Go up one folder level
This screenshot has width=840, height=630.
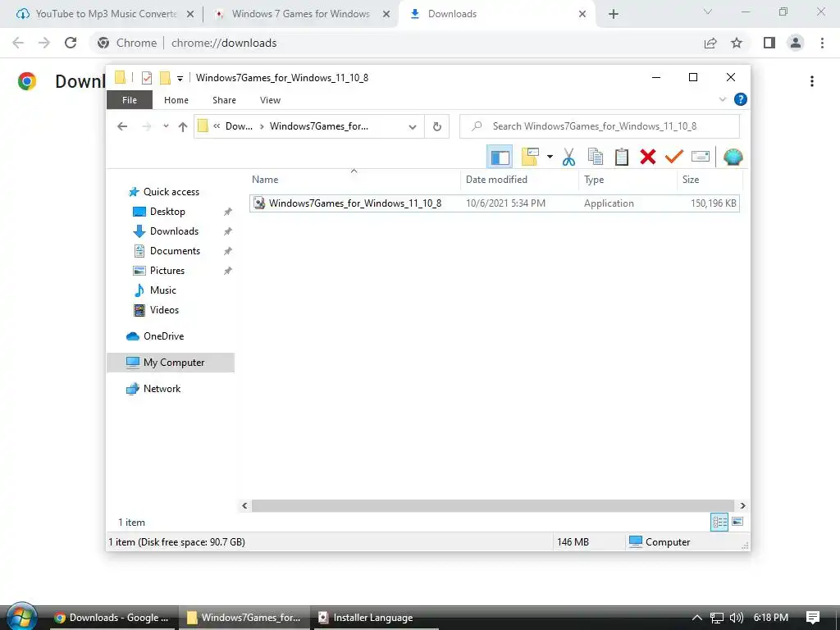[x=183, y=126]
